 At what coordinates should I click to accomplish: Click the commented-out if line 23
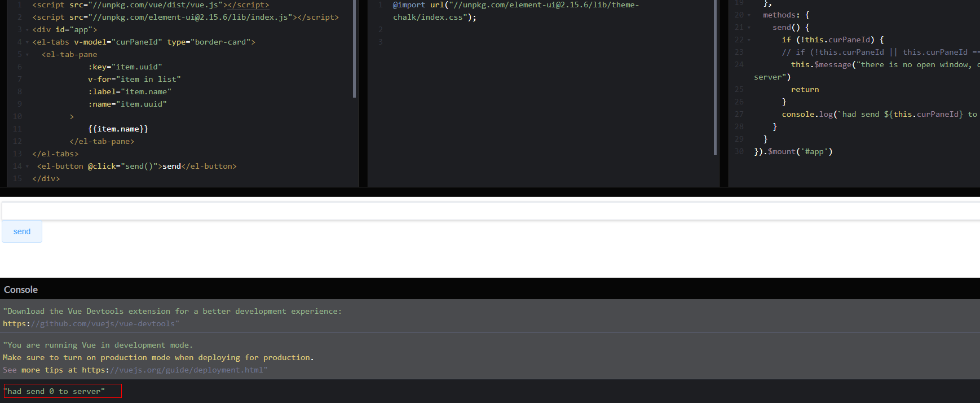(x=880, y=52)
